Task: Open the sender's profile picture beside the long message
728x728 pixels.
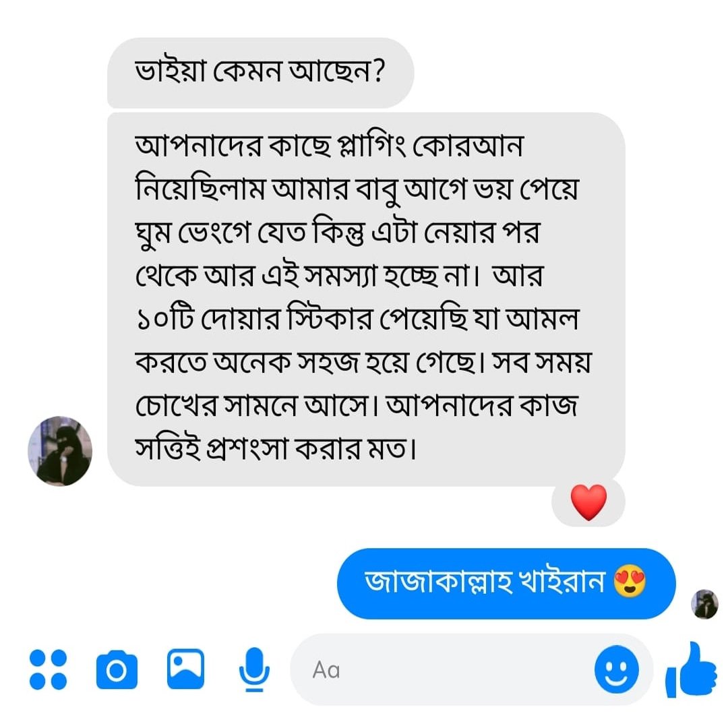Action: coord(59,450)
